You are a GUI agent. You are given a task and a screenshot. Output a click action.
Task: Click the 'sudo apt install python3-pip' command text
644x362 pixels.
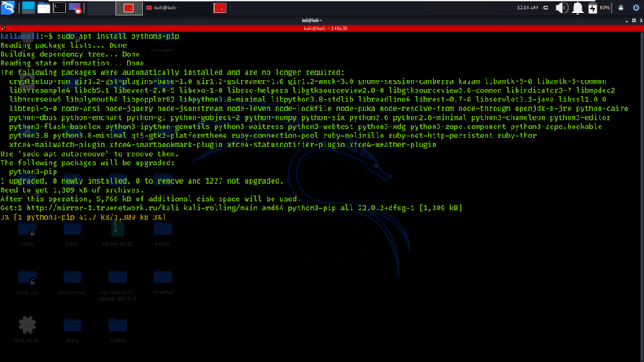(118, 36)
